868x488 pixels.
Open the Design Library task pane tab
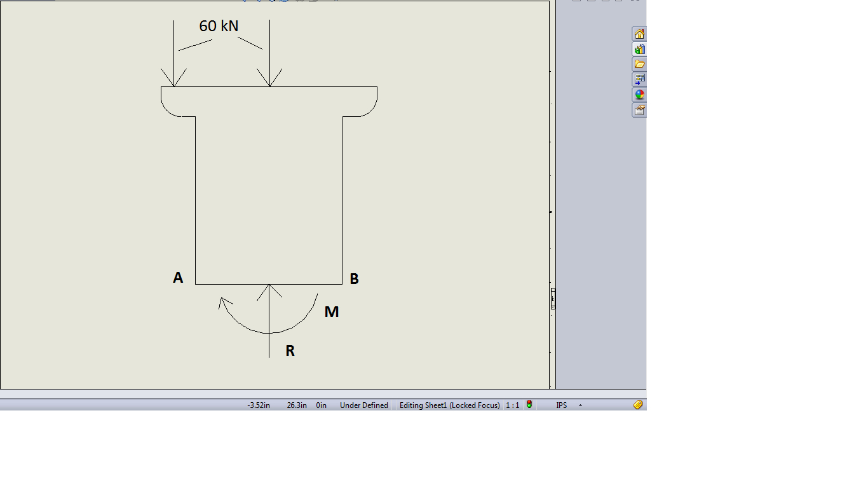pos(639,49)
